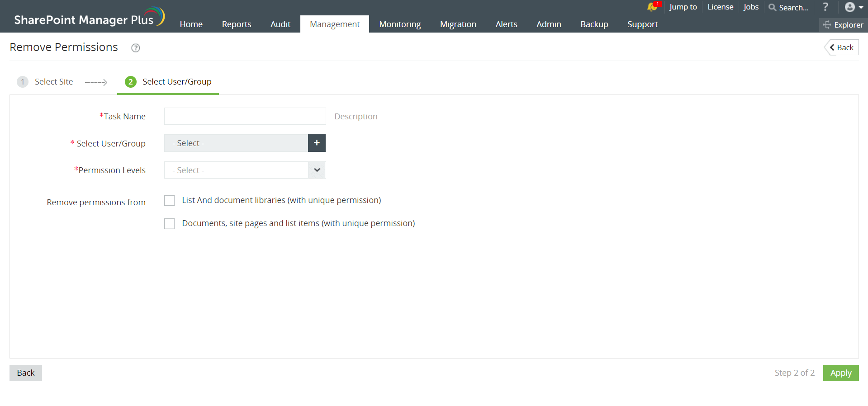This screenshot has width=868, height=406.
Task: Open the Backup tab
Action: [594, 24]
